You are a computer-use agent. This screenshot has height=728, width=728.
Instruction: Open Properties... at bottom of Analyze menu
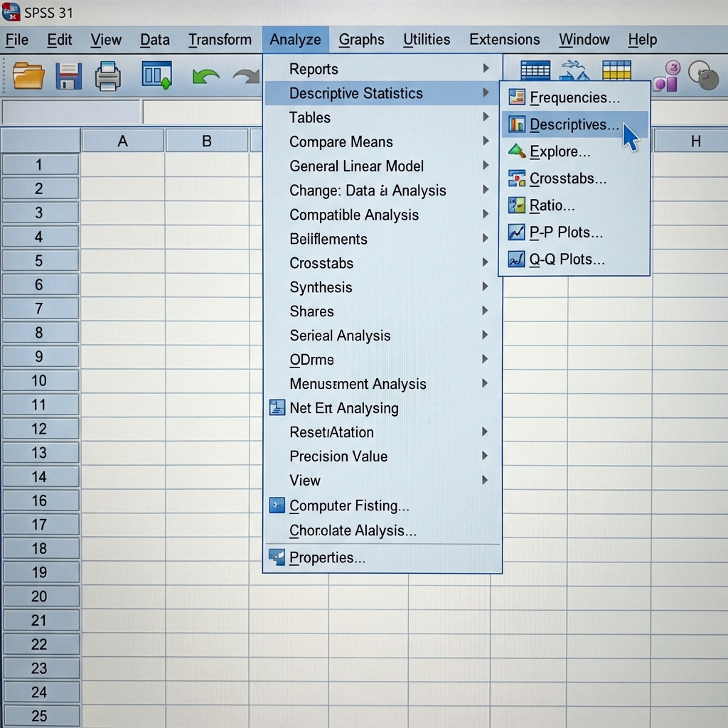[327, 558]
